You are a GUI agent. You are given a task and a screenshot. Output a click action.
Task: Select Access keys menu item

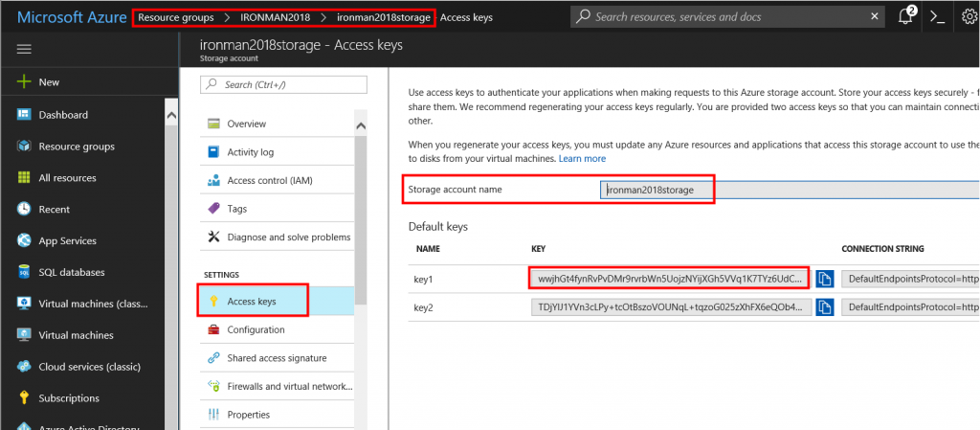(x=277, y=302)
